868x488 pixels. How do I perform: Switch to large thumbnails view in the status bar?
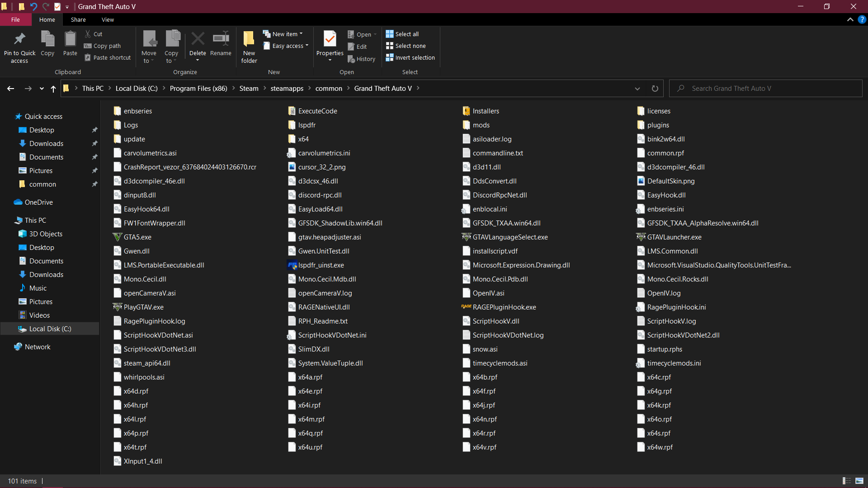click(x=859, y=481)
